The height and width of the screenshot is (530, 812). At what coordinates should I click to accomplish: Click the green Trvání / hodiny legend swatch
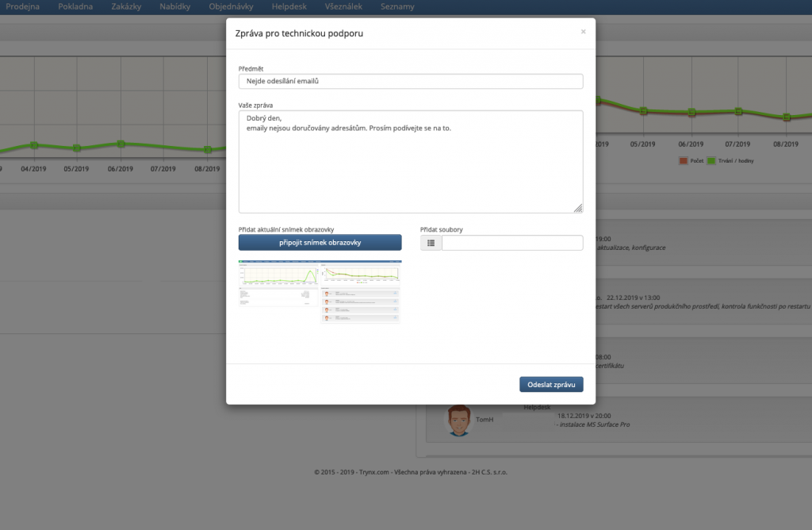tap(711, 161)
